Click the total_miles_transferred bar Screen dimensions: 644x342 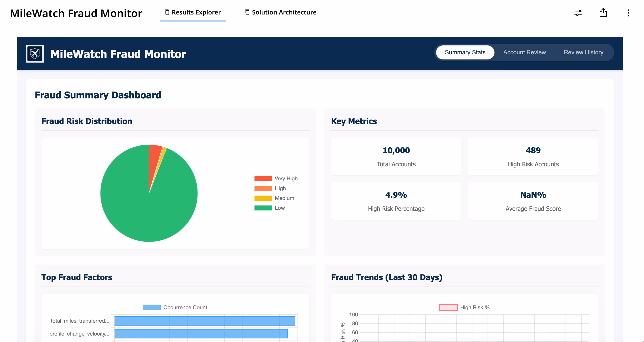pos(205,321)
